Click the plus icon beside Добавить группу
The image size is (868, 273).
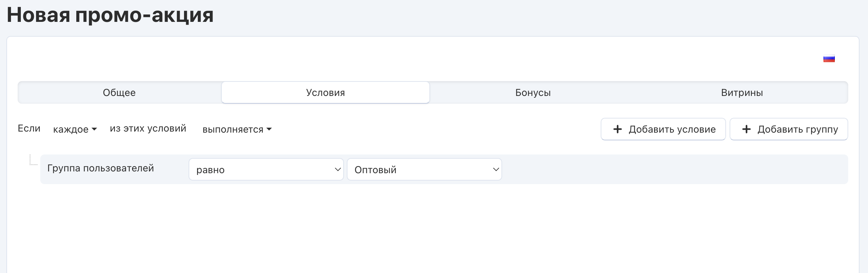(x=746, y=129)
